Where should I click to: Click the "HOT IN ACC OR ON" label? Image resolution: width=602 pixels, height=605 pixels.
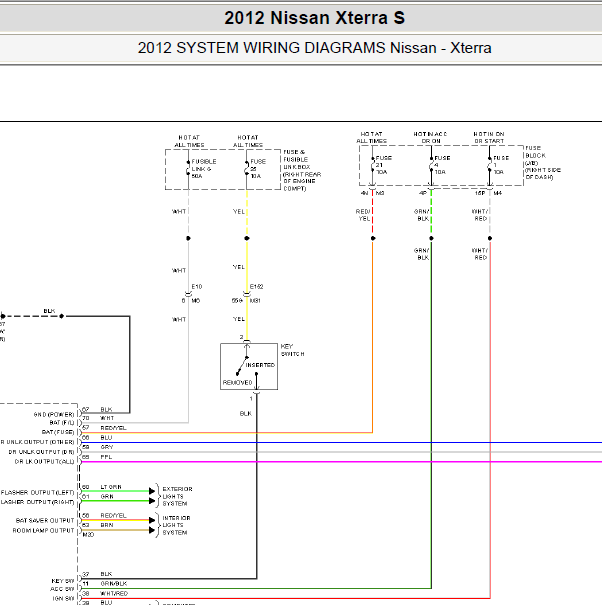pos(430,138)
